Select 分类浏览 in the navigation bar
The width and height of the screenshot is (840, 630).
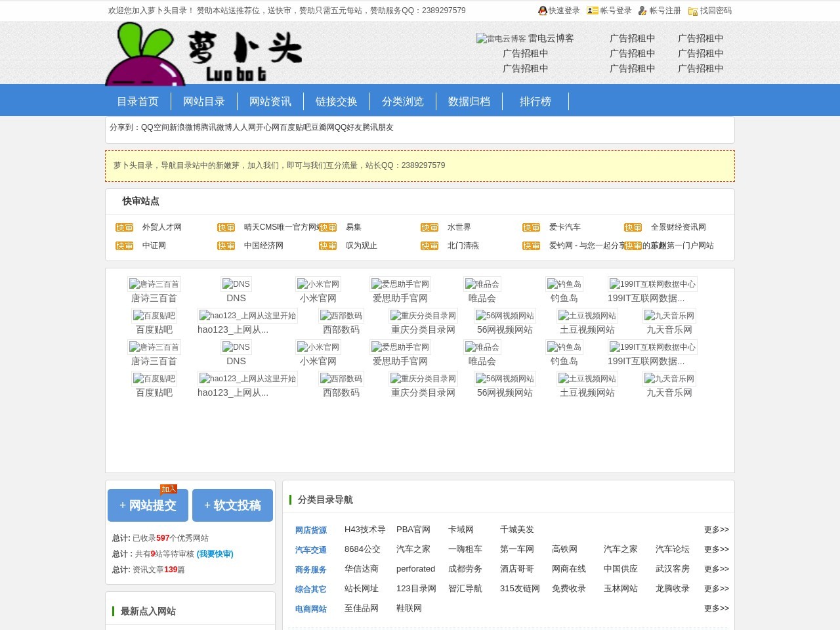pos(403,101)
